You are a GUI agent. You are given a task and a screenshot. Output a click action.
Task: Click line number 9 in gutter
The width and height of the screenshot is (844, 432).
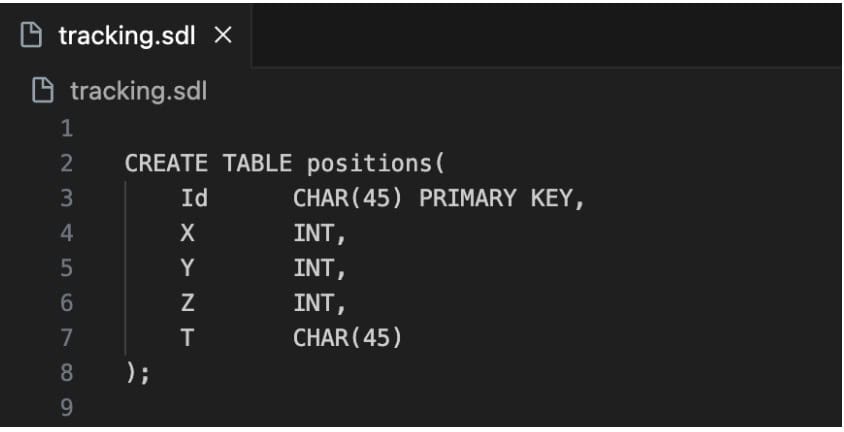coord(67,407)
